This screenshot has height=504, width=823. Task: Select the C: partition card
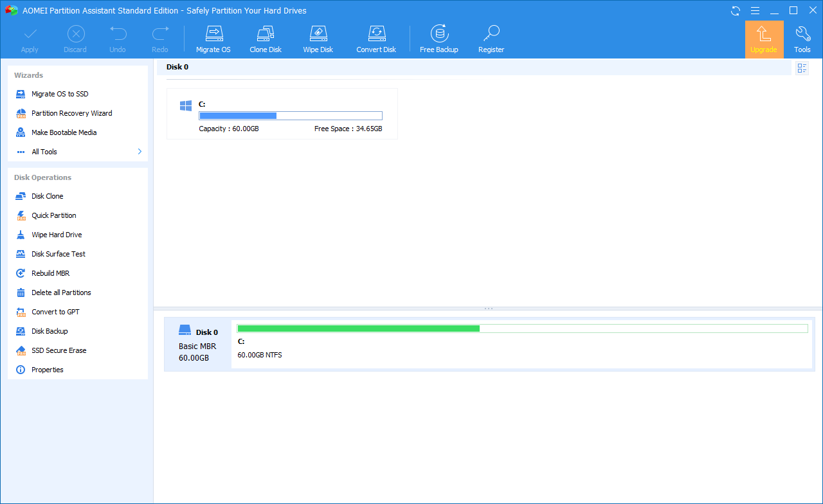282,114
